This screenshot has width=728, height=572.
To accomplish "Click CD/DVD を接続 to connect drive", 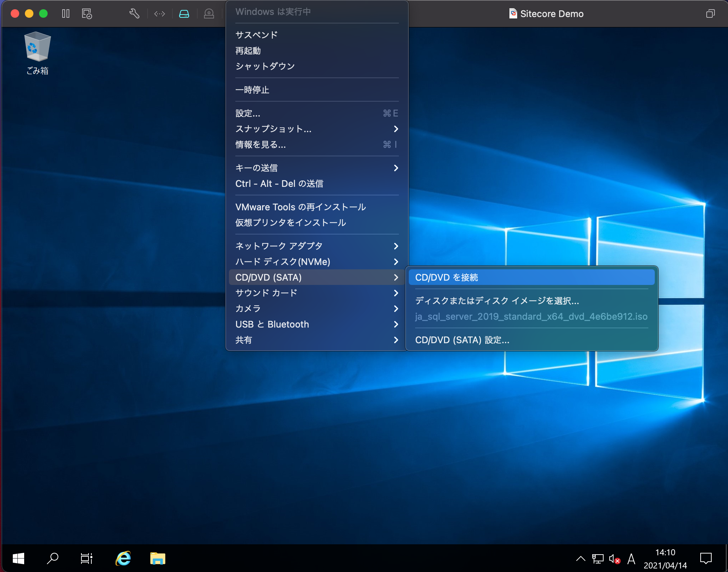I will pyautogui.click(x=531, y=277).
